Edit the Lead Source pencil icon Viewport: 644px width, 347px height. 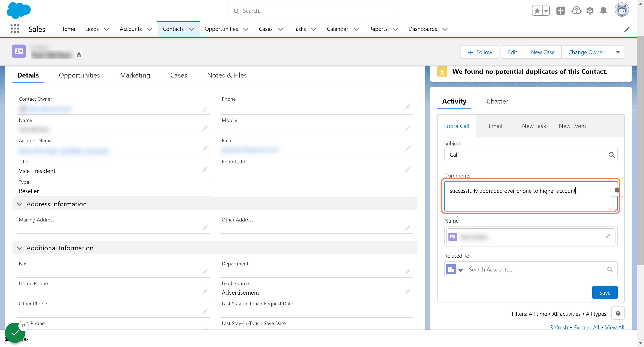408,291
